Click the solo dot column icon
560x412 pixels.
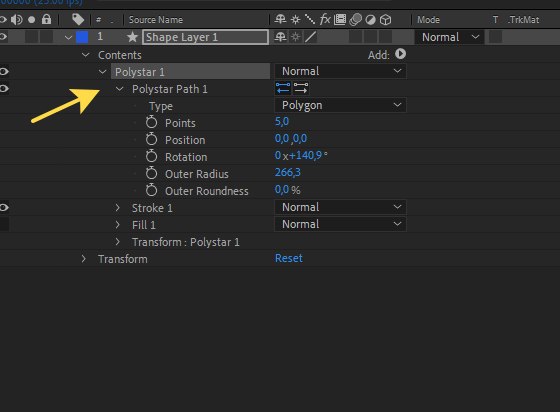pyautogui.click(x=31, y=20)
